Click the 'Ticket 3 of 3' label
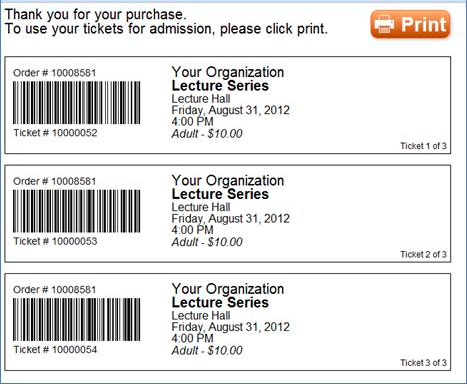The height and width of the screenshot is (388, 467). pyautogui.click(x=423, y=363)
